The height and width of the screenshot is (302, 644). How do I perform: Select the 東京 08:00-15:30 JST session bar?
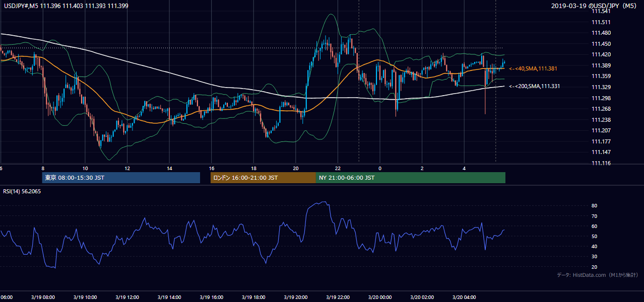coord(121,178)
